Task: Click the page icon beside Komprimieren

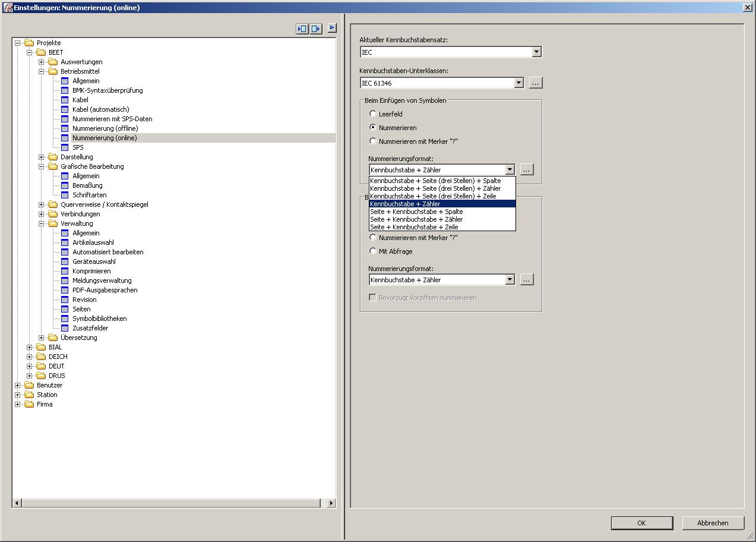Action: coord(65,271)
